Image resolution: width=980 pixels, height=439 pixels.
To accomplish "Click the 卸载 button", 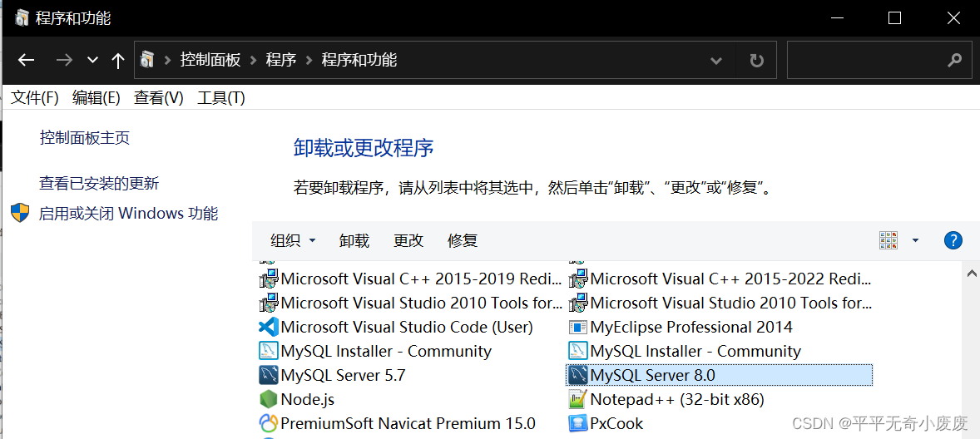I will 354,240.
